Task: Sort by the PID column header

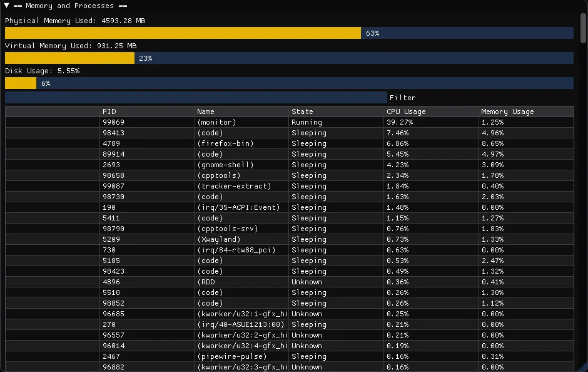Action: pyautogui.click(x=109, y=111)
